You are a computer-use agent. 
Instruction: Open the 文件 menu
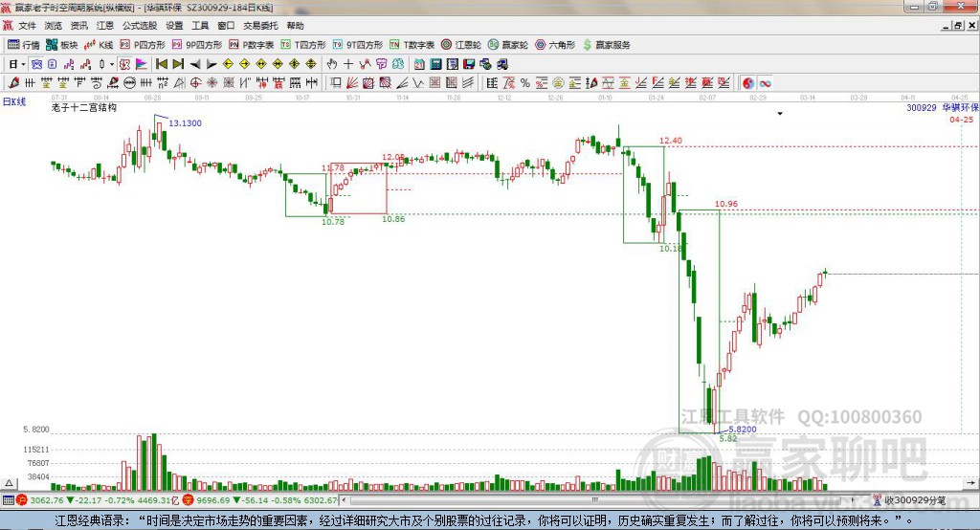click(27, 26)
